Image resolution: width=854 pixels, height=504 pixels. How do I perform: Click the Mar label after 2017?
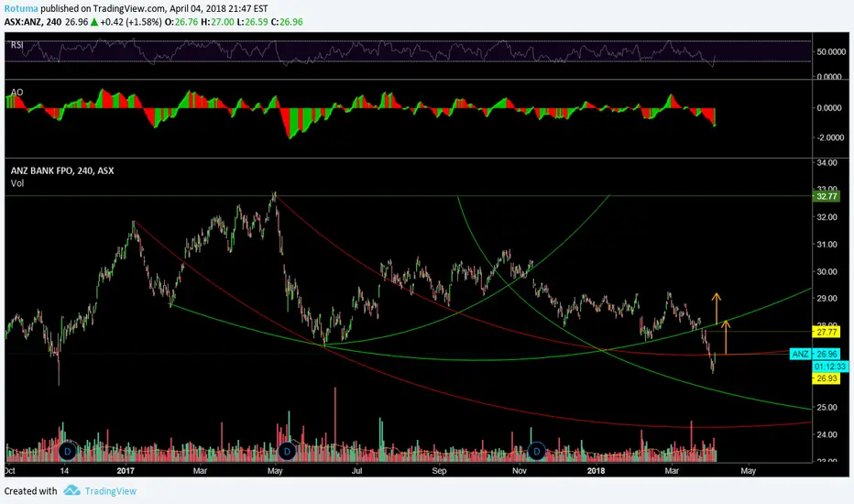200,471
